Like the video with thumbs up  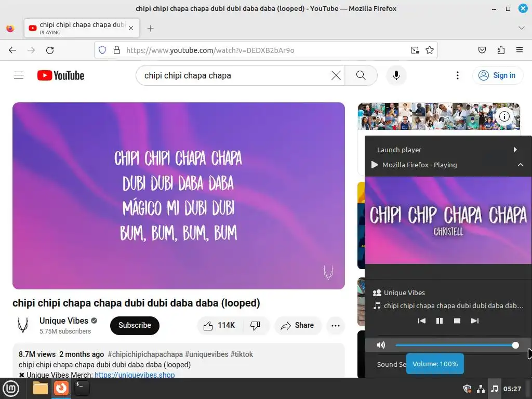219,325
